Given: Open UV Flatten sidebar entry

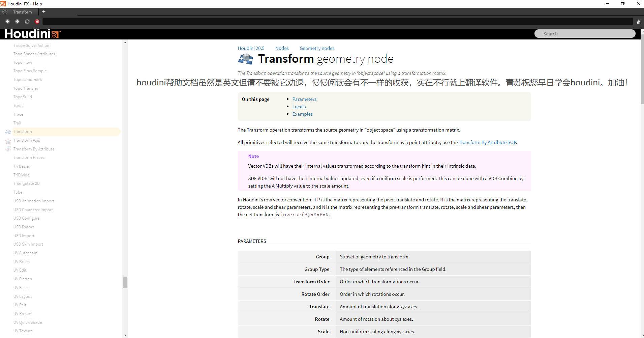Looking at the screenshot, I should click(23, 279).
